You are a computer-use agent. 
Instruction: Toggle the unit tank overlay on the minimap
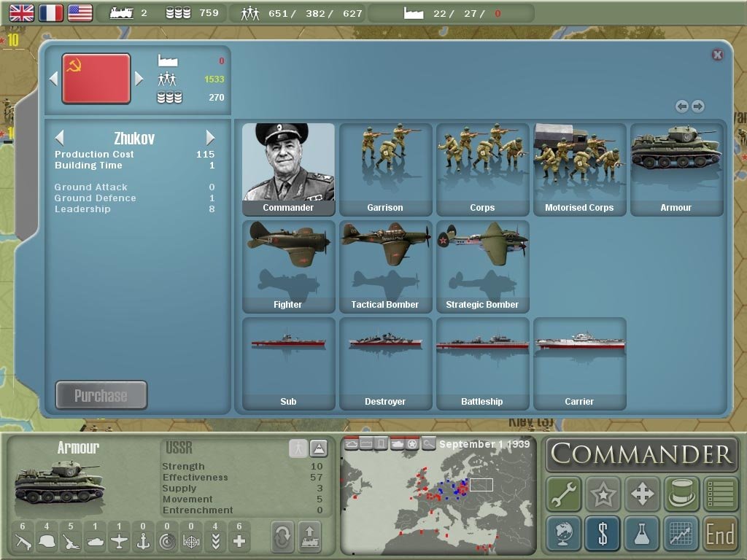click(x=398, y=443)
